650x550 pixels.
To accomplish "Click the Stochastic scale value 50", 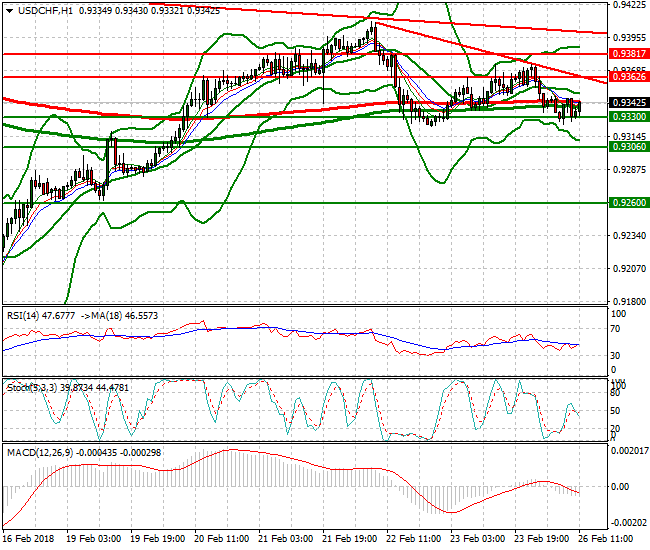I will (x=616, y=411).
